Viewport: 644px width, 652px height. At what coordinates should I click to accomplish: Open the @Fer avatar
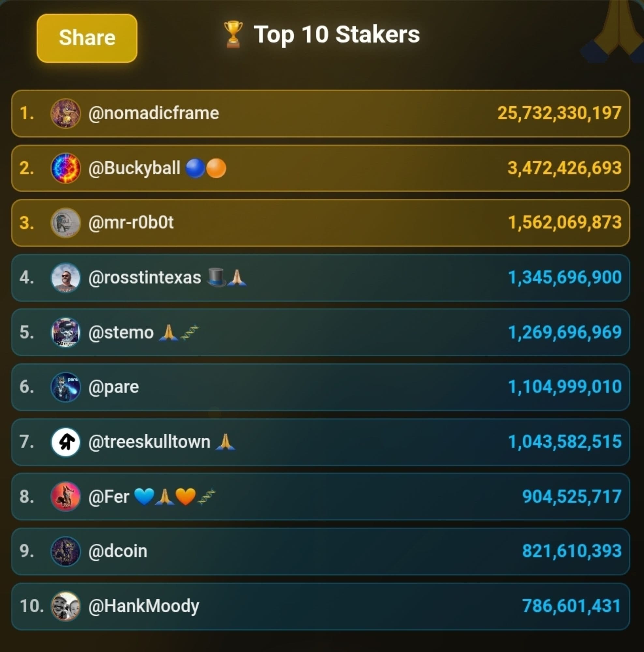pos(66,497)
